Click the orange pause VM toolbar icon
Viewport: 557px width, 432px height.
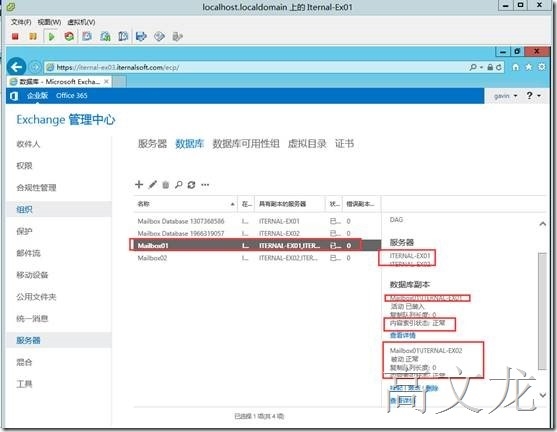[33, 36]
